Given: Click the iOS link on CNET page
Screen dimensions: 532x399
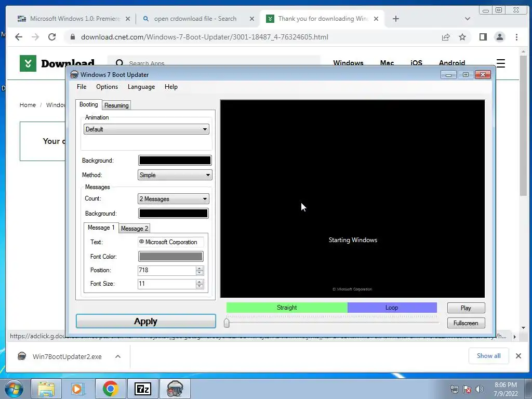Looking at the screenshot, I should (x=416, y=63).
